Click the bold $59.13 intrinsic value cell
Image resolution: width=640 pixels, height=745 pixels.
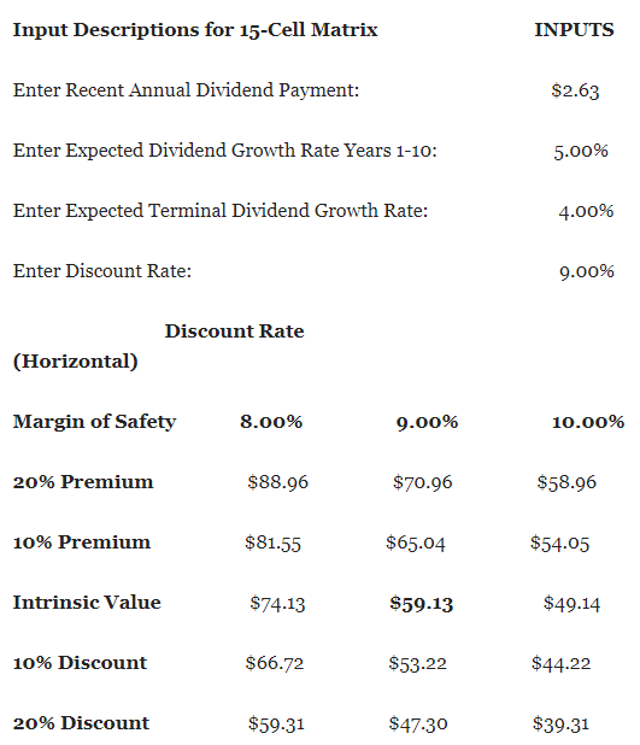point(421,603)
